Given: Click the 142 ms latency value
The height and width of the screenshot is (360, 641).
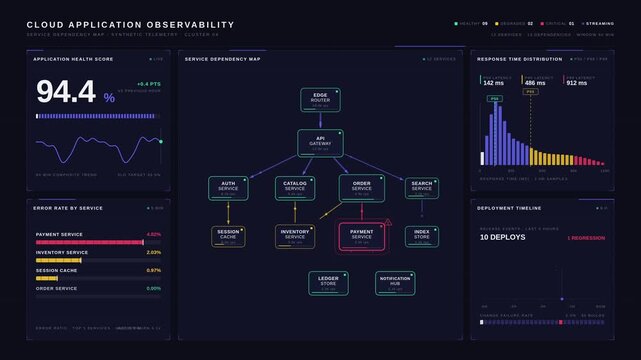Looking at the screenshot, I should click(x=493, y=83).
